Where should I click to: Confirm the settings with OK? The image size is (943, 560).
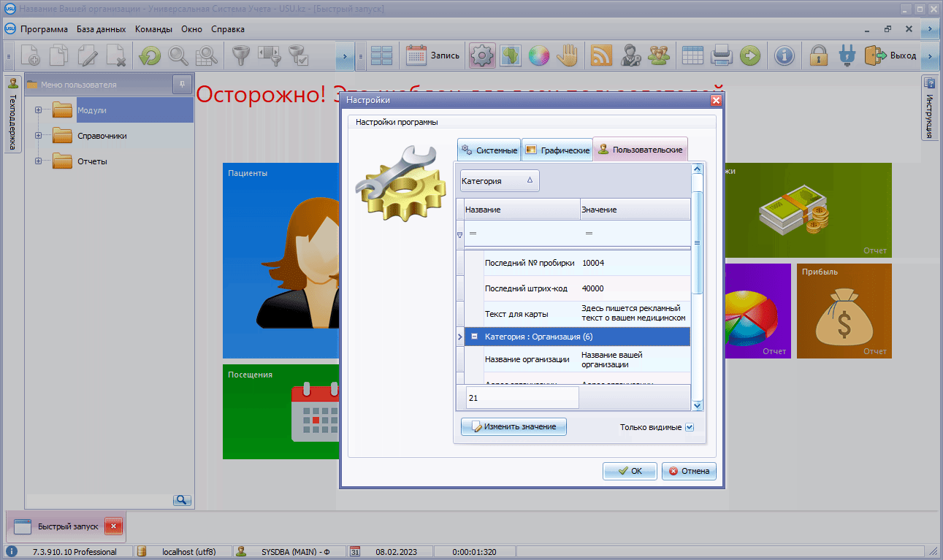630,471
